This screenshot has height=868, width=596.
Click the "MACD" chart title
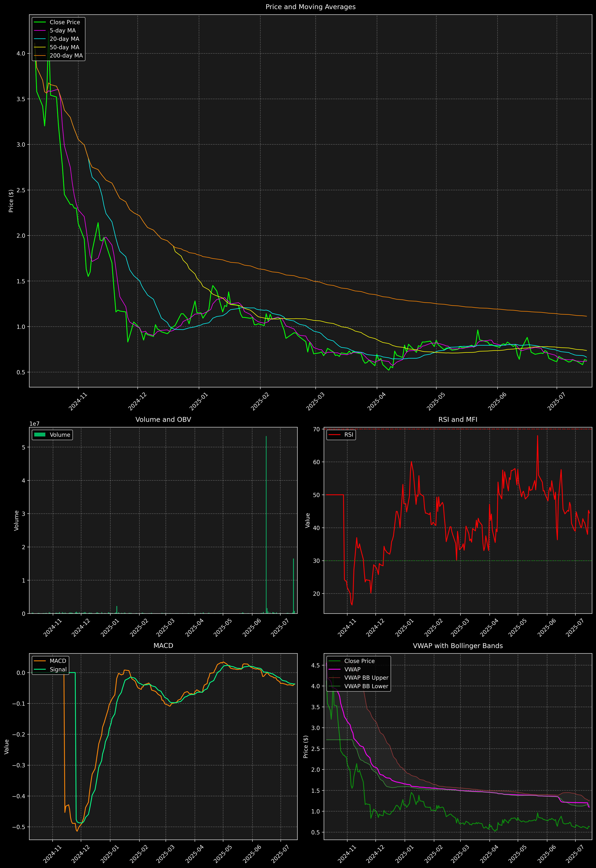(163, 646)
